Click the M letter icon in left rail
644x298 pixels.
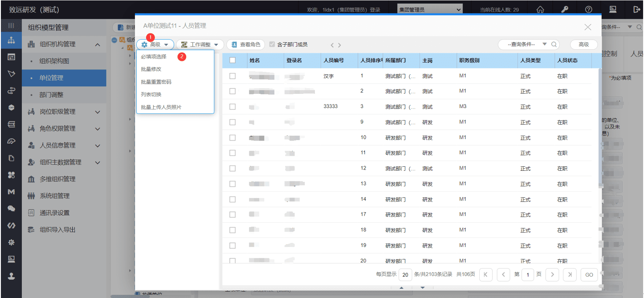tap(11, 192)
